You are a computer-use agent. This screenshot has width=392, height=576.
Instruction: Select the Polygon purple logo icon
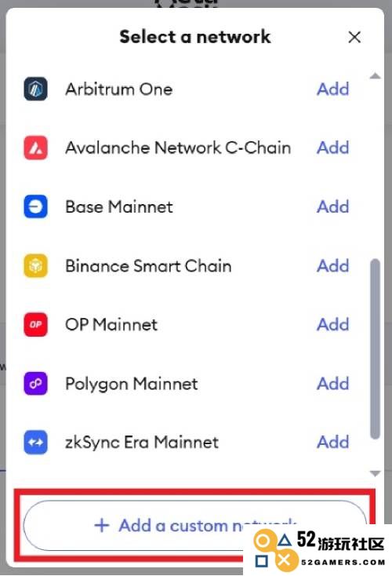(35, 384)
